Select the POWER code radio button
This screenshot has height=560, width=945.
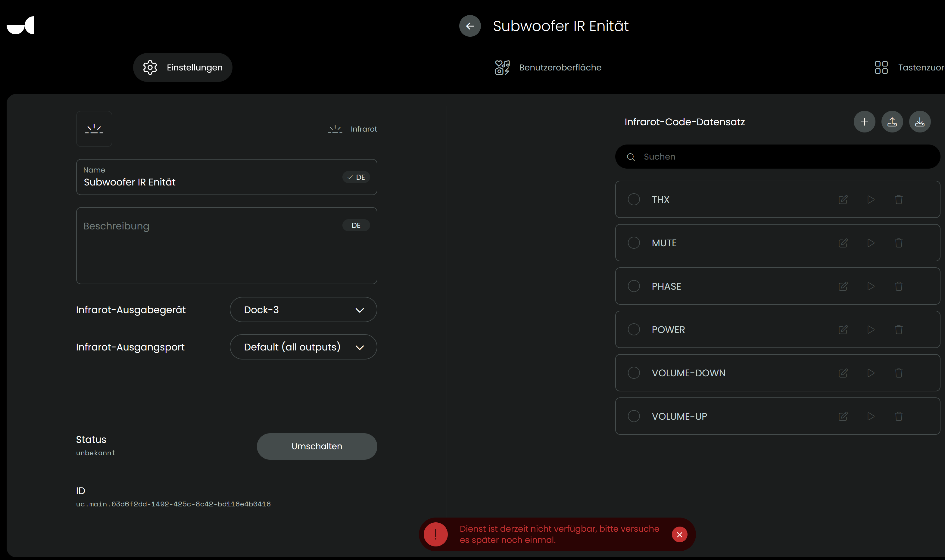(x=634, y=329)
